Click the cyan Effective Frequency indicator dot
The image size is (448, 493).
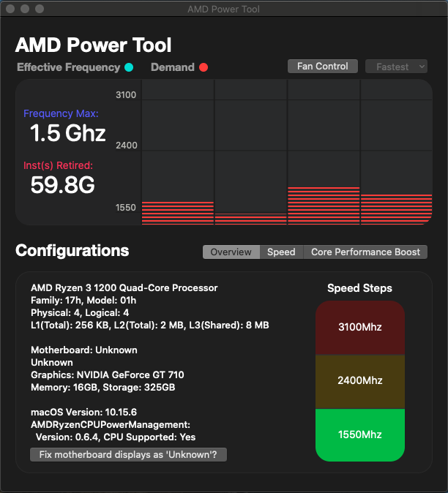pos(129,67)
